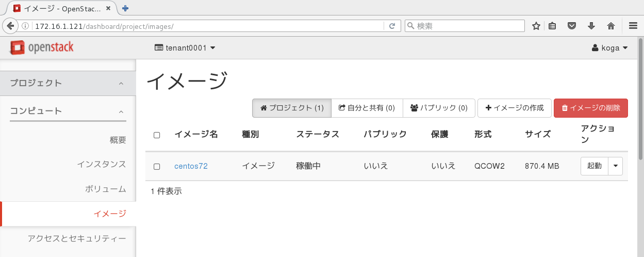
Task: Collapse the コンピュート sidebar section
Action: [68, 111]
